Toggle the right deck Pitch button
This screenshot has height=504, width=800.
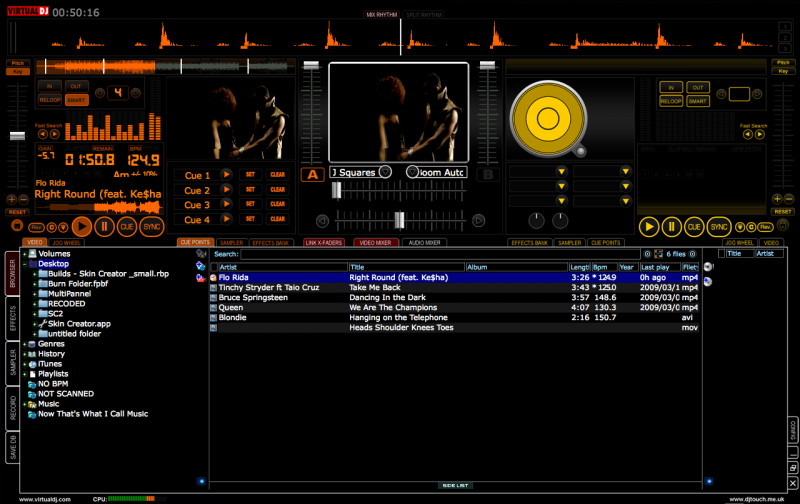[x=783, y=62]
